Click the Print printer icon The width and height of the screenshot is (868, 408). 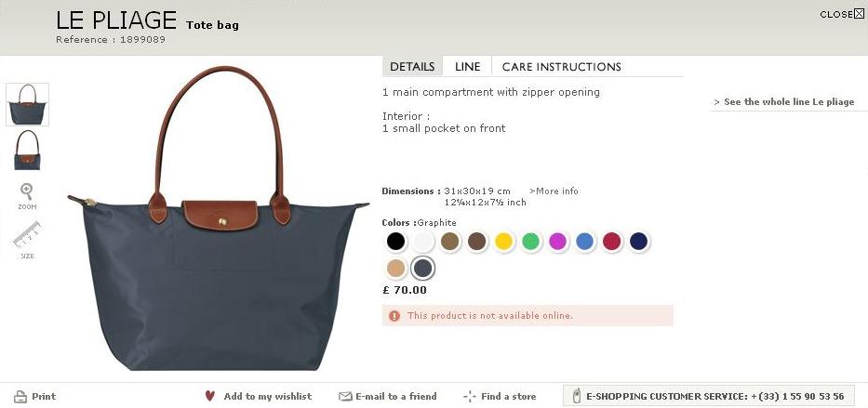coord(20,397)
